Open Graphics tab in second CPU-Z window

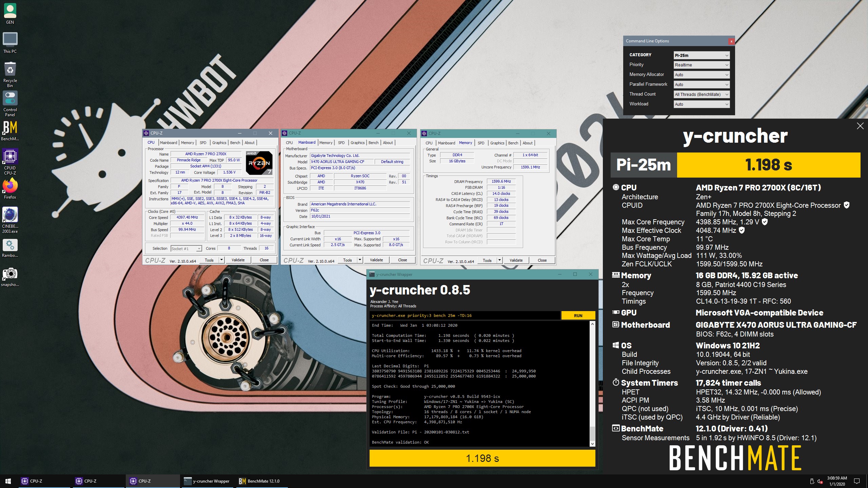point(358,143)
